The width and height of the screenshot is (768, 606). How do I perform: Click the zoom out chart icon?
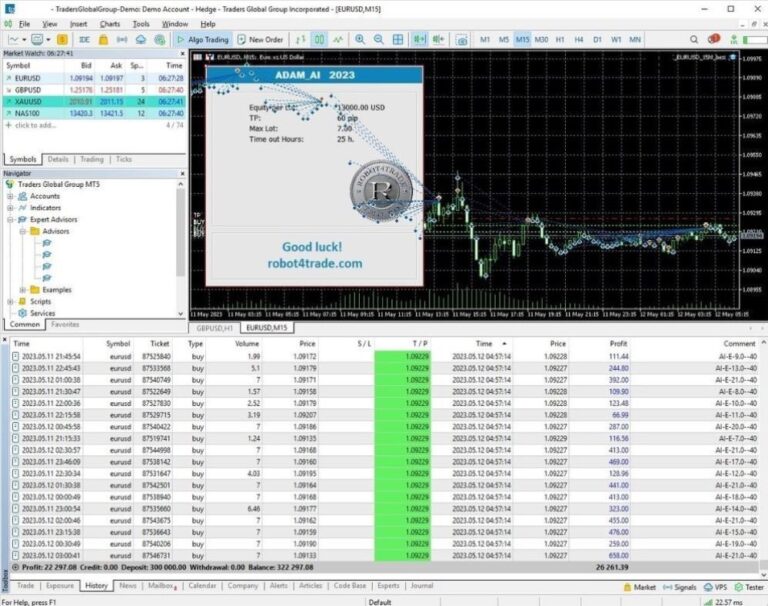click(379, 39)
